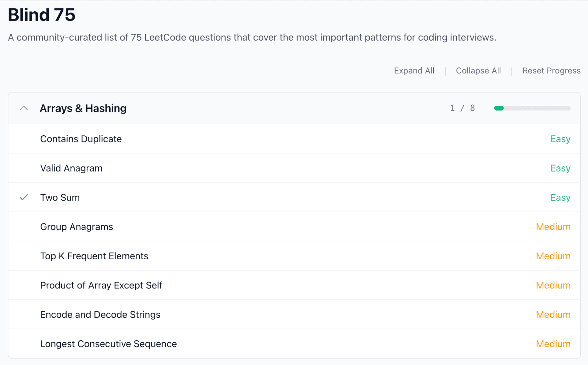Screen dimensions: 588x365
Task: Open Longest Consecutive Sequence problem
Action: click(108, 344)
